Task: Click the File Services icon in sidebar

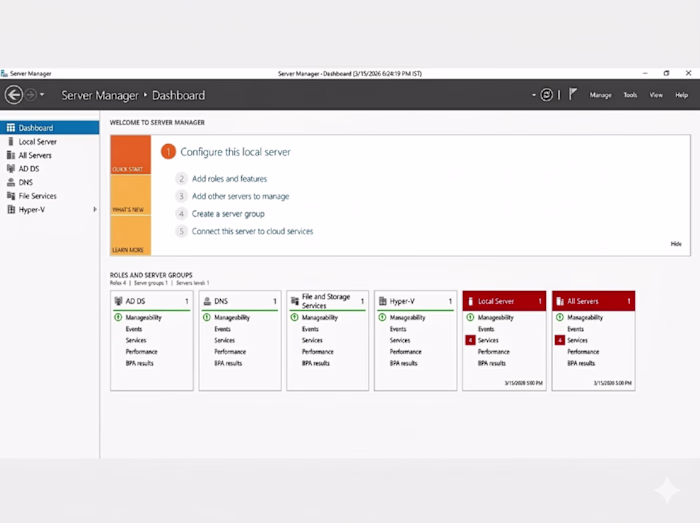Action: point(11,196)
